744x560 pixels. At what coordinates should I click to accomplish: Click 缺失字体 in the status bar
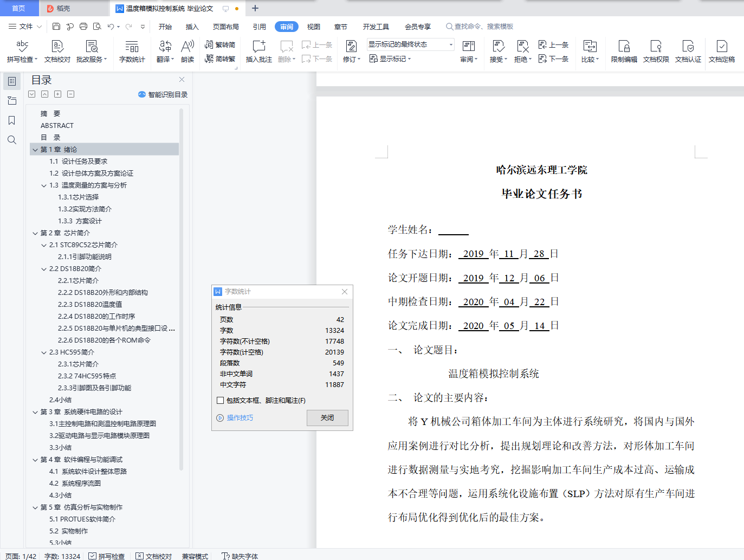(240, 556)
